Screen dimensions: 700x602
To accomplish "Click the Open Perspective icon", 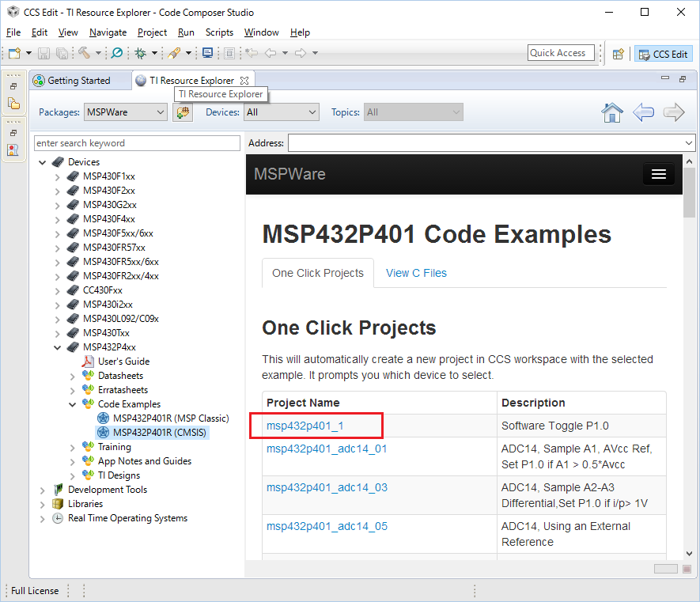I will click(619, 54).
